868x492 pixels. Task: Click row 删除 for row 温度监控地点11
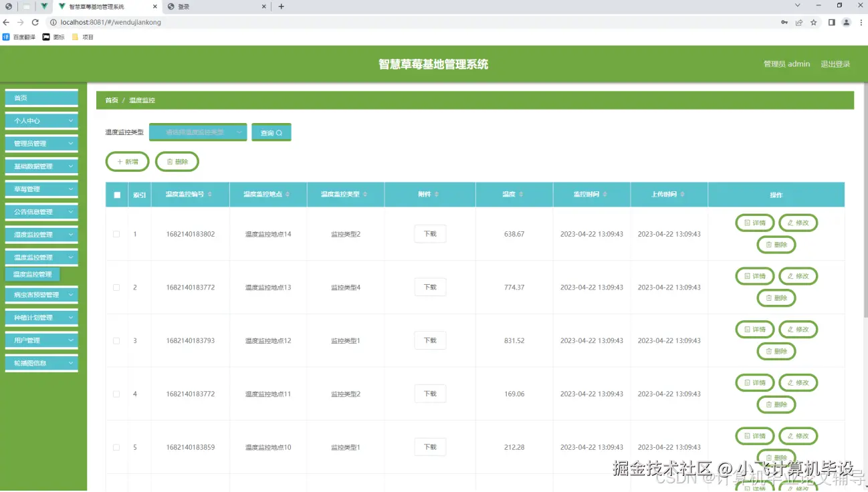click(x=776, y=404)
